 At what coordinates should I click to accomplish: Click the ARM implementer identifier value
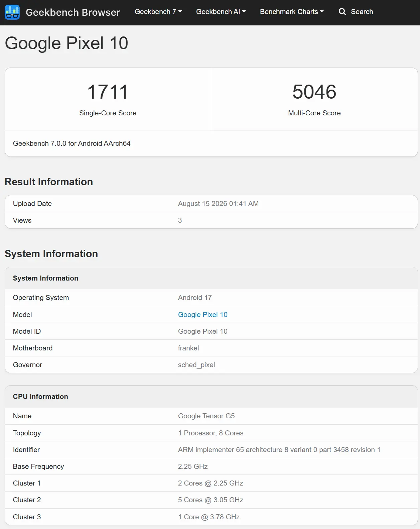(279, 450)
